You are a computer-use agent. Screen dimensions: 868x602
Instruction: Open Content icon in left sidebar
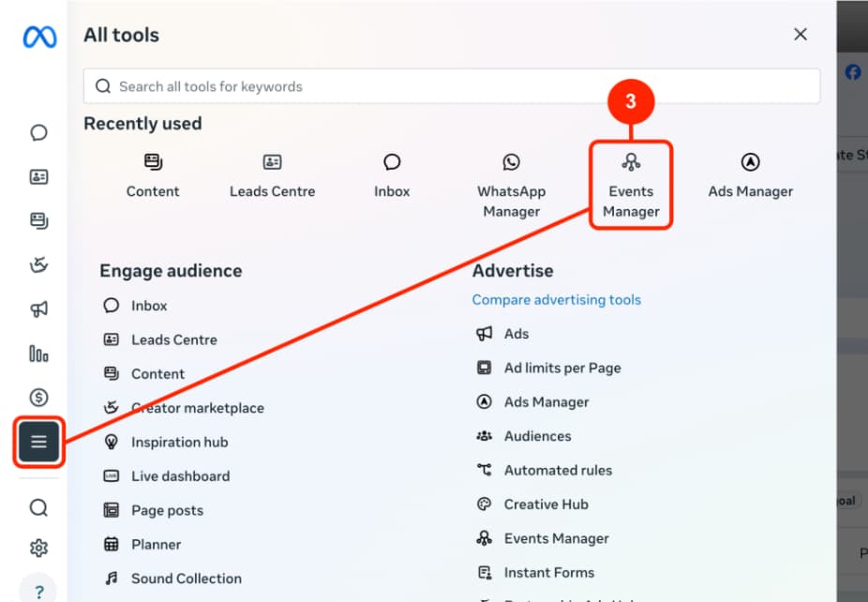pos(38,220)
